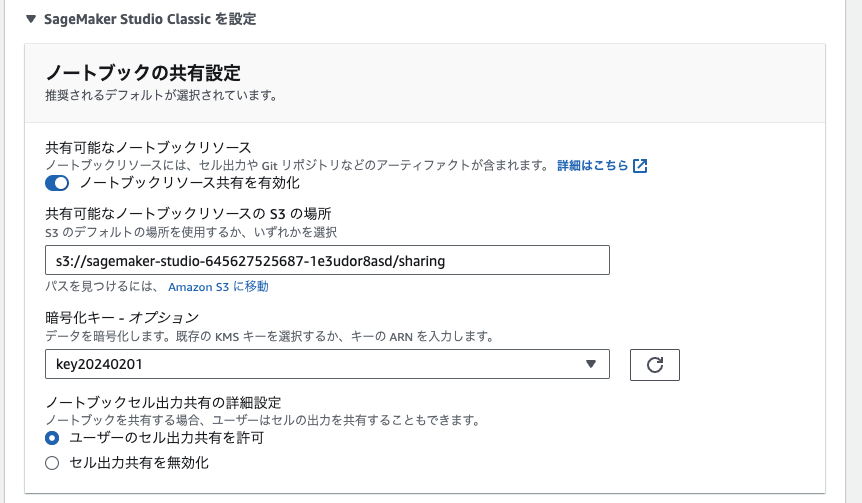
Task: Open the encryption key dropdown key20240201
Action: [327, 364]
